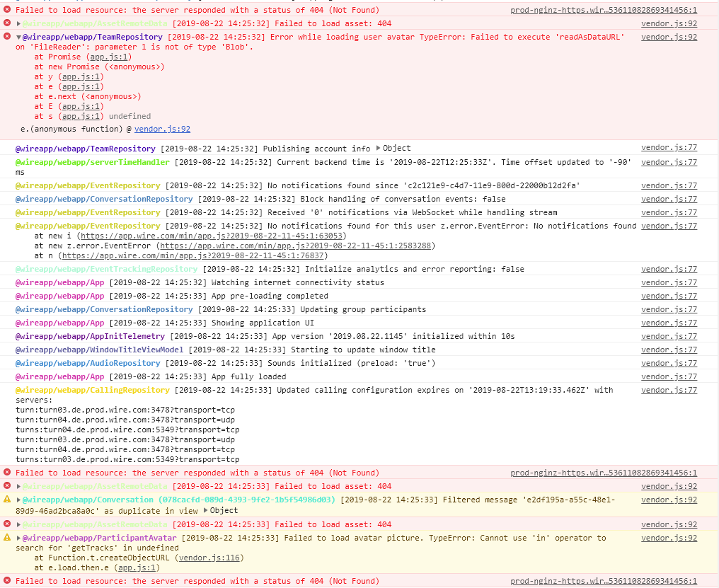Click the 'turns:turn04.de.prod.wire.com:5349?transport=tcp' line
Viewport: 719px width, 588px height.
(127, 430)
